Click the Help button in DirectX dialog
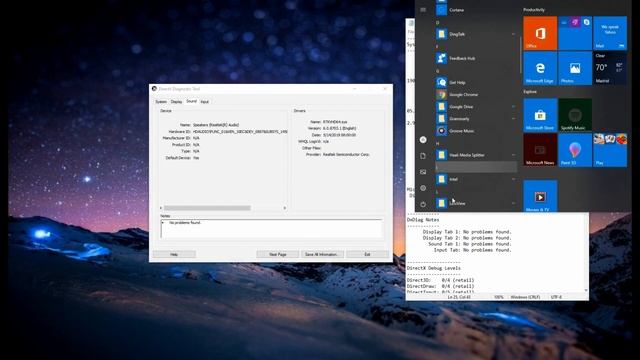The width and height of the screenshot is (640, 360). click(x=174, y=254)
